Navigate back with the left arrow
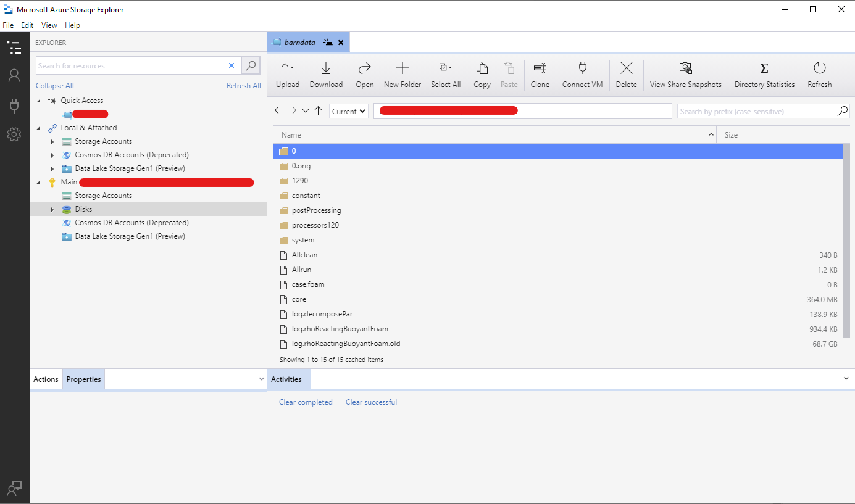Viewport: 855px width, 504px height. [279, 110]
